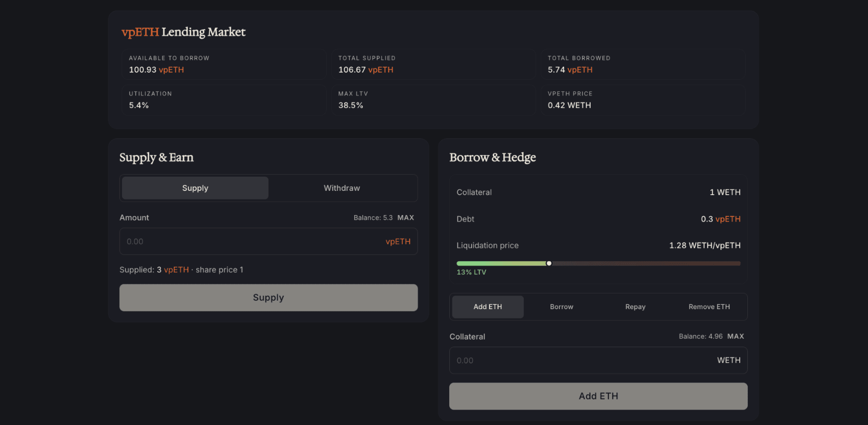The height and width of the screenshot is (425, 868).
Task: Click the Collateral 1 WETH value
Action: (x=725, y=192)
